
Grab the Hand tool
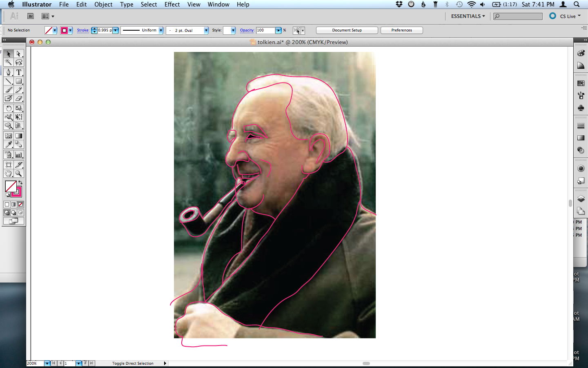point(9,173)
